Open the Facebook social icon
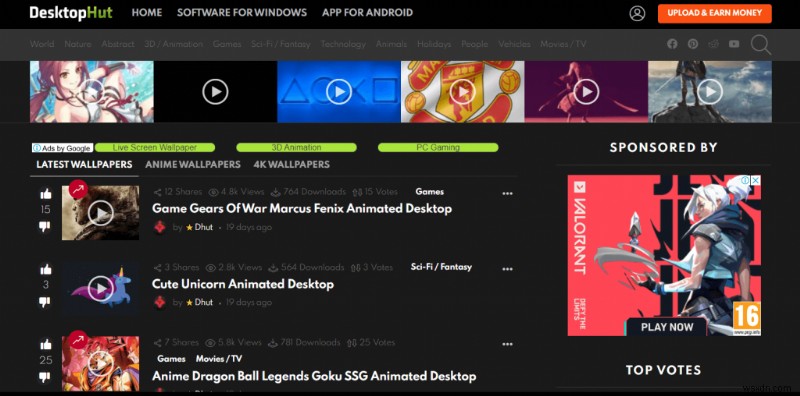The height and width of the screenshot is (396, 800). point(672,44)
